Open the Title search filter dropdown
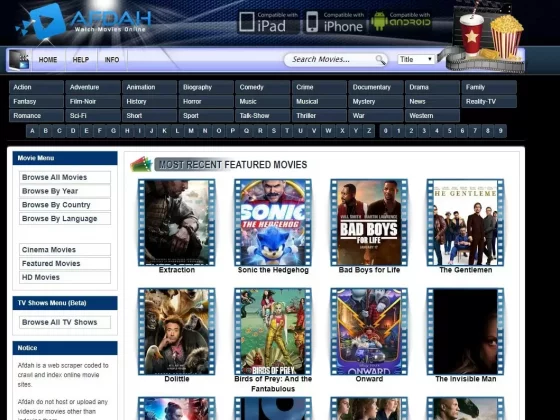The image size is (560, 420). 416,59
